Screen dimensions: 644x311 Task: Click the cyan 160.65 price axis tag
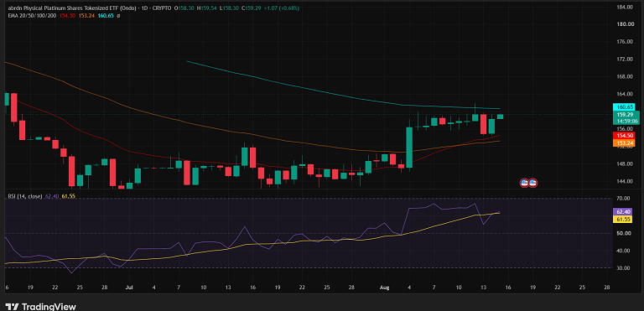point(624,107)
